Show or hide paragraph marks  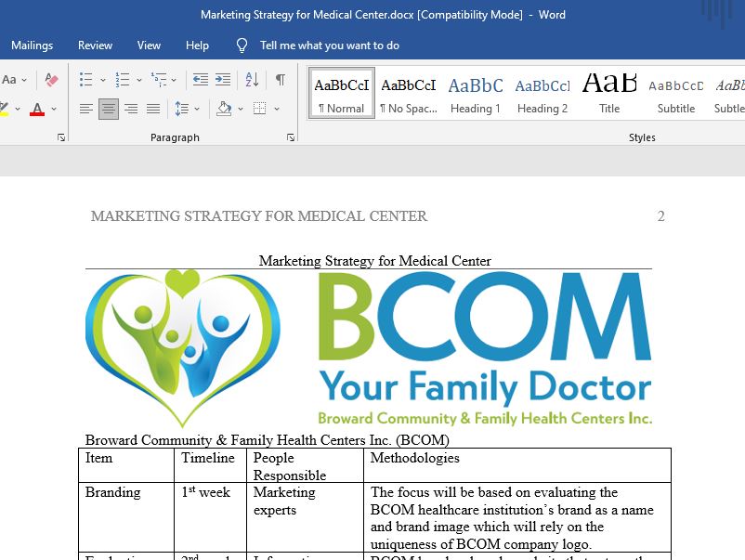pos(281,79)
